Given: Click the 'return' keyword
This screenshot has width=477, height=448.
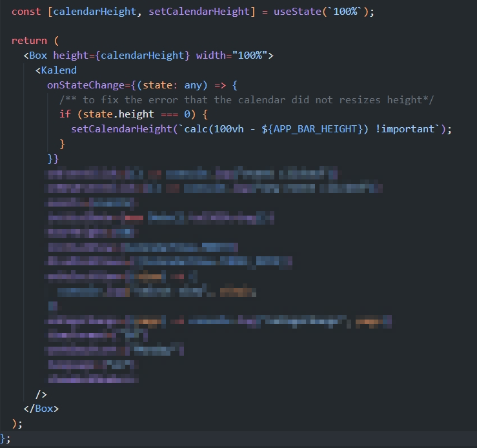Looking at the screenshot, I should click(x=29, y=41).
